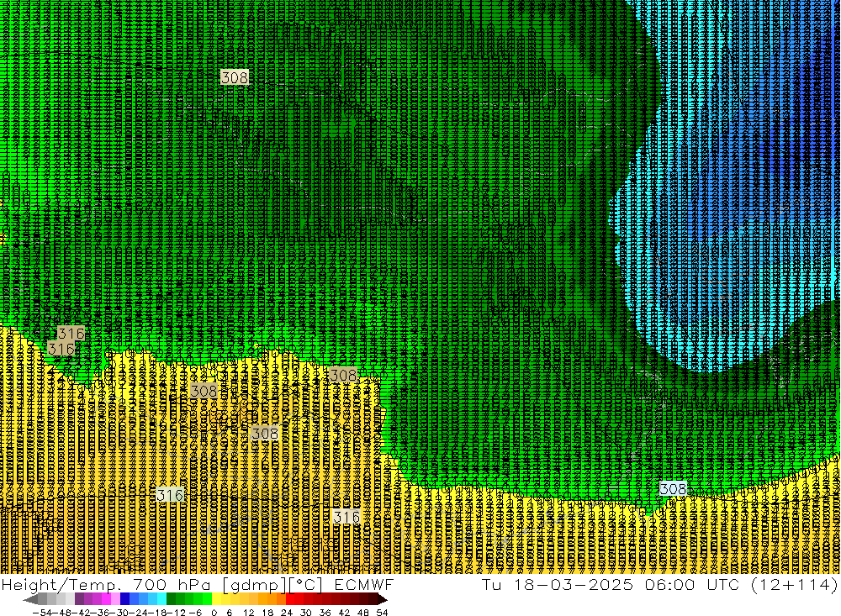Click the cyan swatch in the color legend
This screenshot has height=616, width=841.
tap(161, 599)
